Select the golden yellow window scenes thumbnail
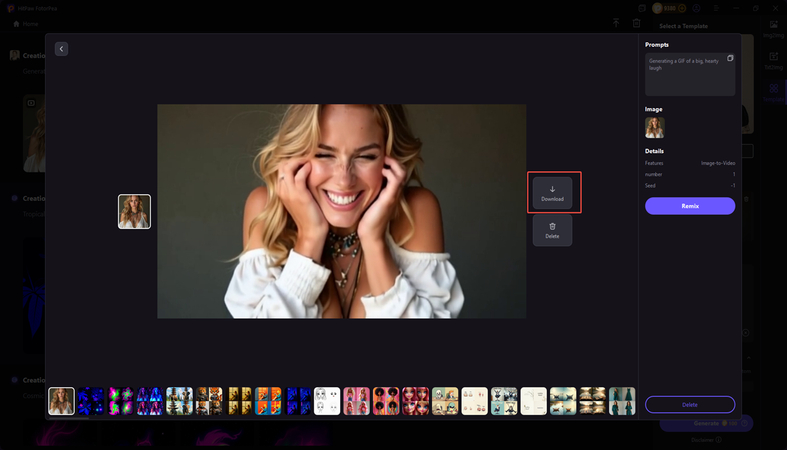The height and width of the screenshot is (450, 787). click(239, 401)
